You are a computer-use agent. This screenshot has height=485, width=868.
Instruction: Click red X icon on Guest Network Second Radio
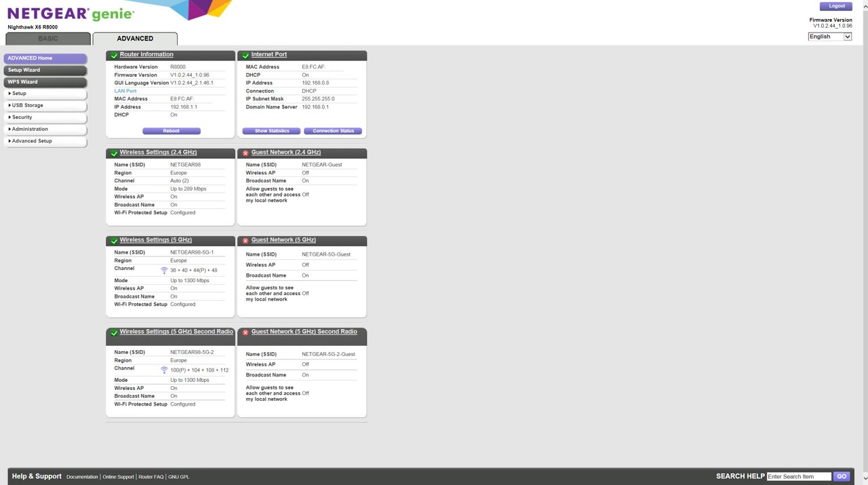point(245,333)
